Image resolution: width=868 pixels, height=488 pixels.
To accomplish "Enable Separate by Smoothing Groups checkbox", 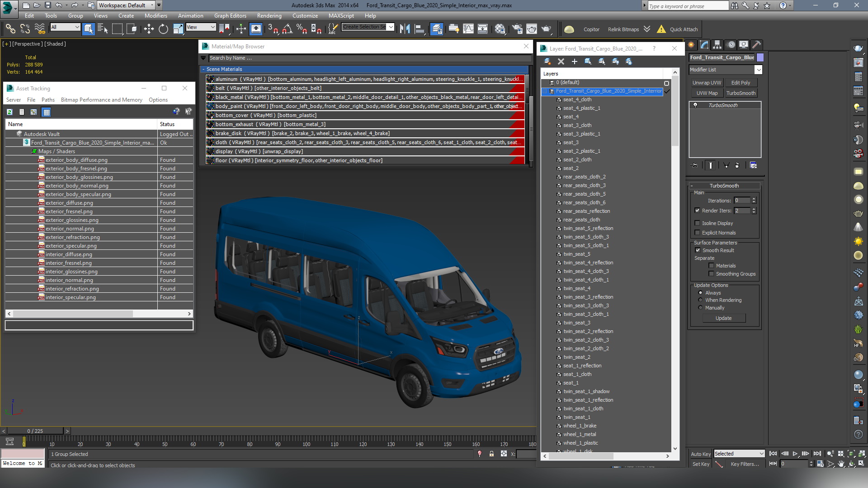I will (711, 274).
